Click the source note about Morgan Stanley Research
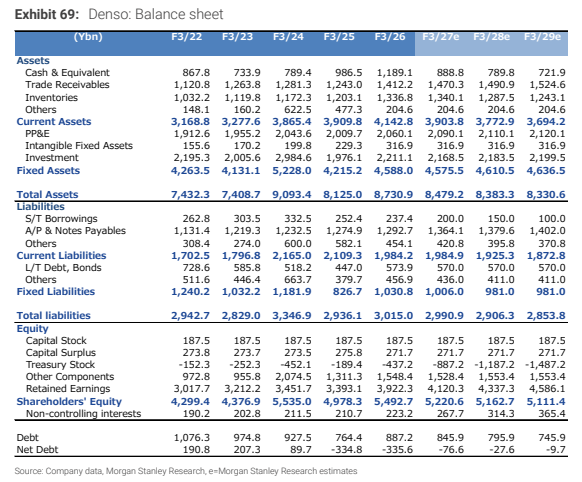 click(x=186, y=471)
